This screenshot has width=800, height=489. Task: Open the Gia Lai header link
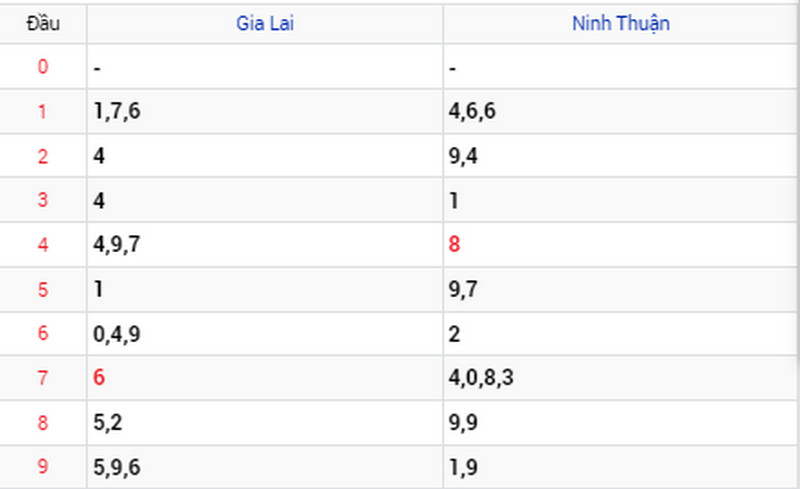[265, 23]
